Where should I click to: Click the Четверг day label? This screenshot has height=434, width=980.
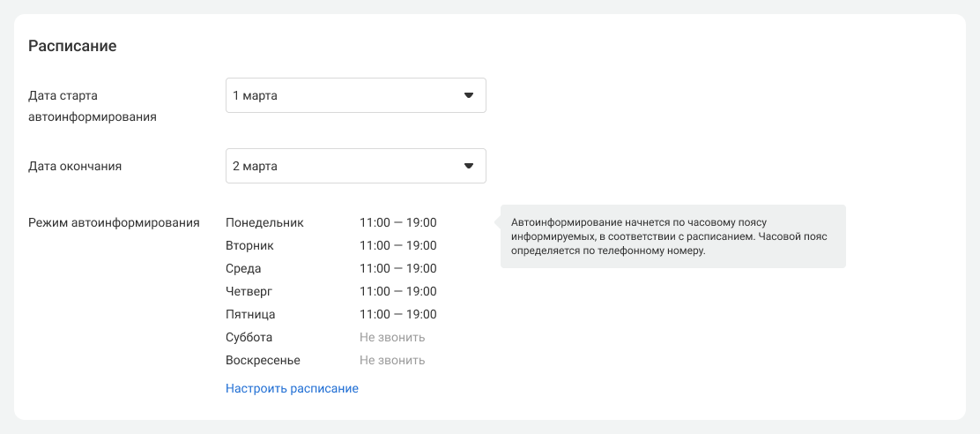pos(250,291)
